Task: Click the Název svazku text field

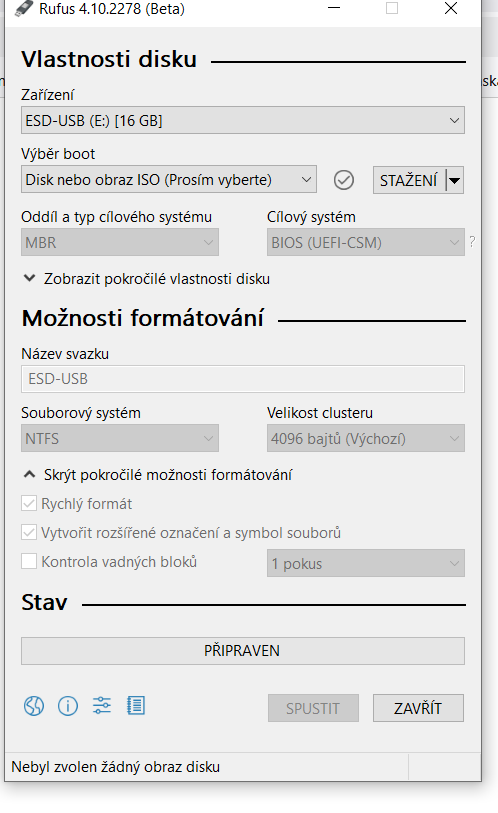Action: pyautogui.click(x=243, y=379)
